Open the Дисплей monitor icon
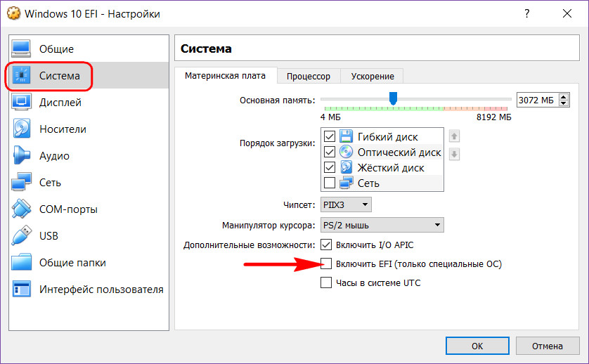 click(x=21, y=102)
